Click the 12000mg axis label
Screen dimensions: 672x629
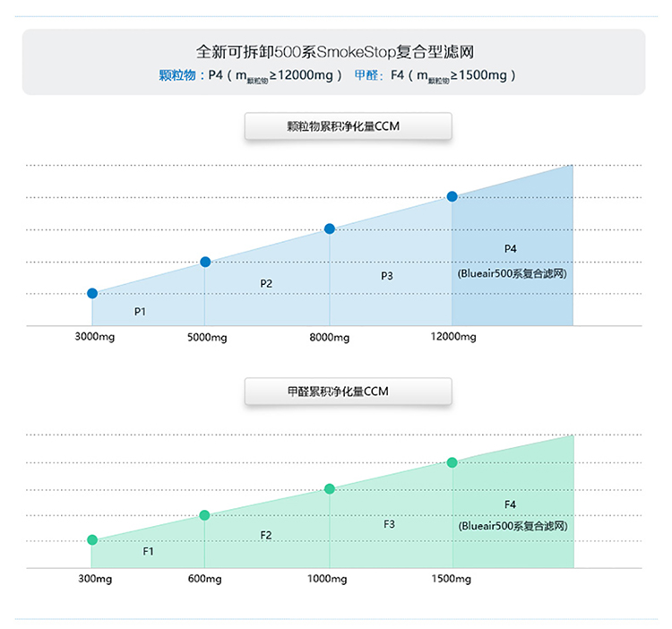coord(453,337)
